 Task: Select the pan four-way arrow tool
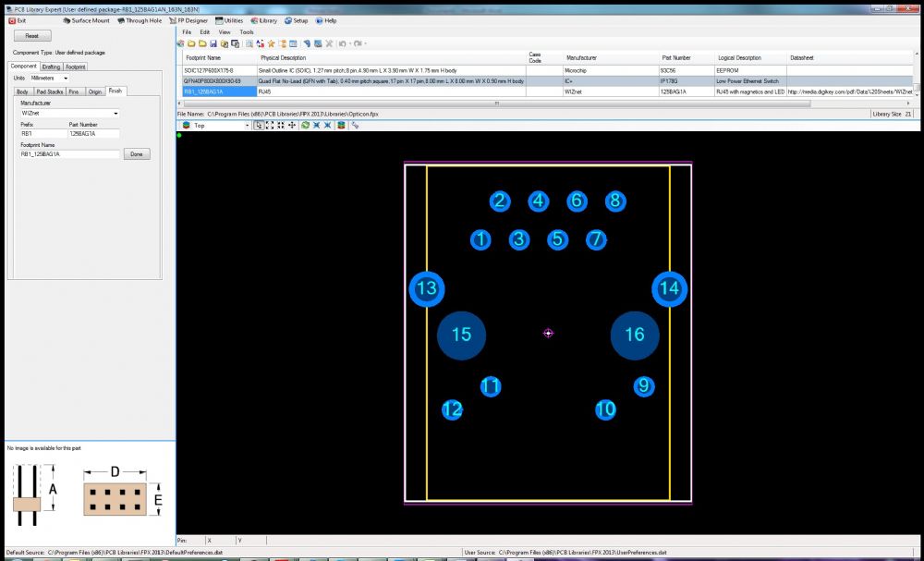tap(292, 126)
